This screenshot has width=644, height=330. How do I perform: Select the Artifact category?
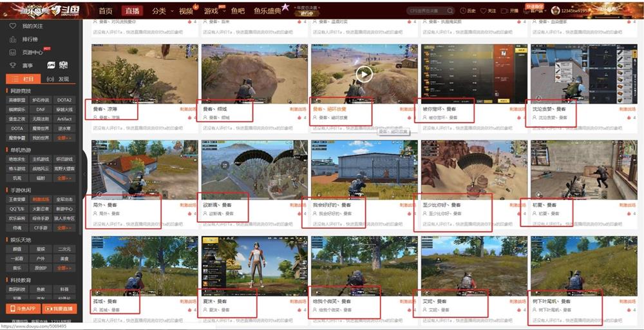(x=64, y=119)
